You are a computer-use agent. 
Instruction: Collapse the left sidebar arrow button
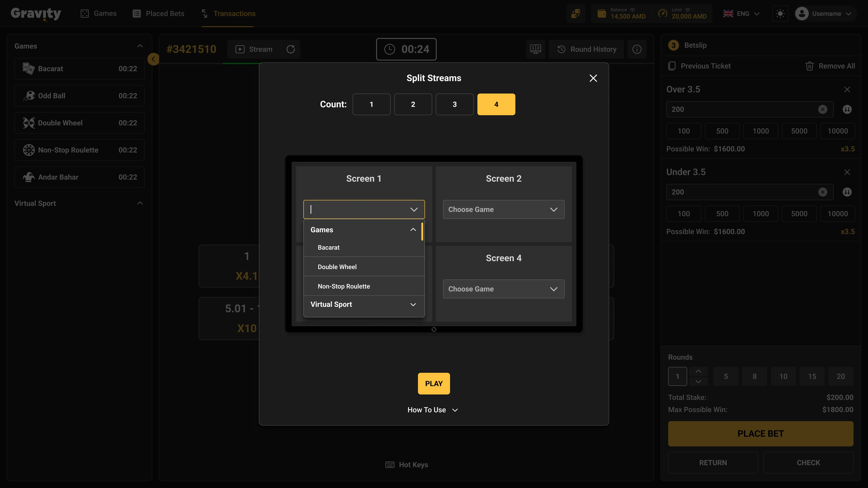[x=153, y=59]
